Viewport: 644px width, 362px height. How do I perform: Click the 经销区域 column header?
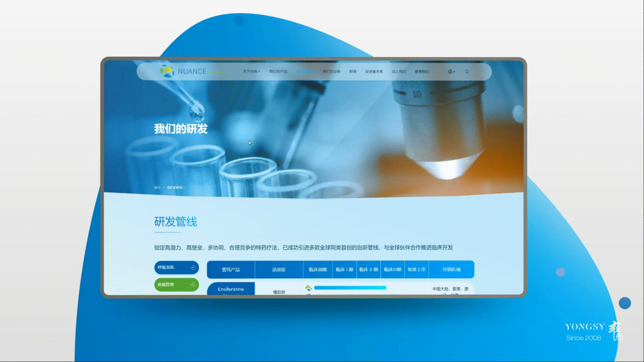point(451,269)
